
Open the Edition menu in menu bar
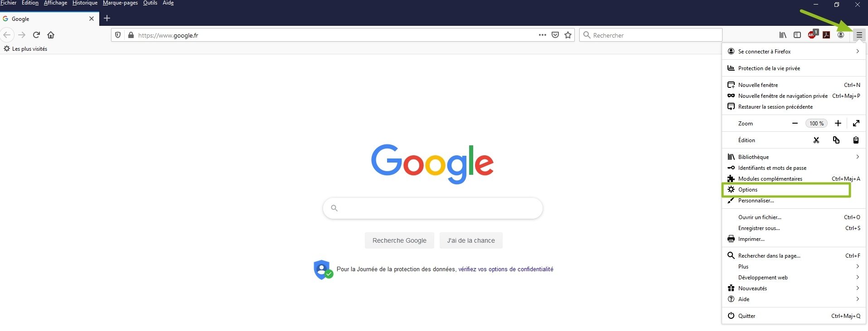click(30, 3)
